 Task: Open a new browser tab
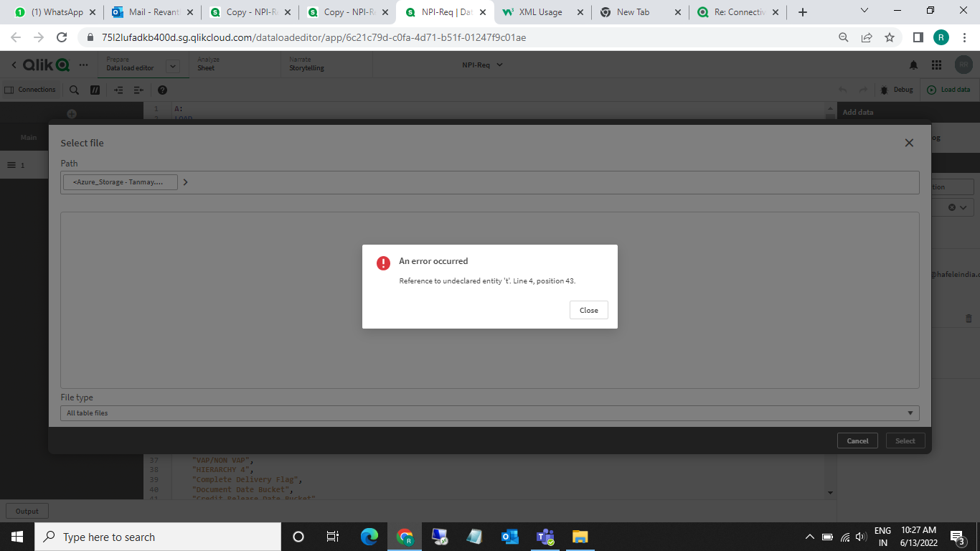[803, 12]
